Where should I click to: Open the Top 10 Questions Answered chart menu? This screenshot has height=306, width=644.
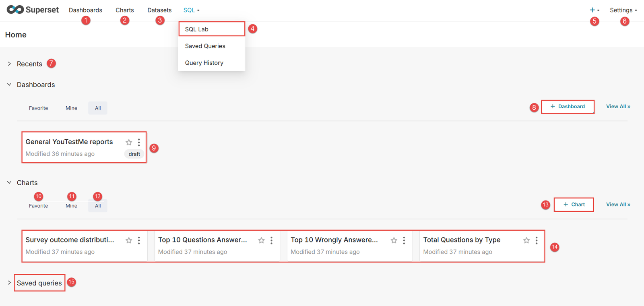coord(272,240)
